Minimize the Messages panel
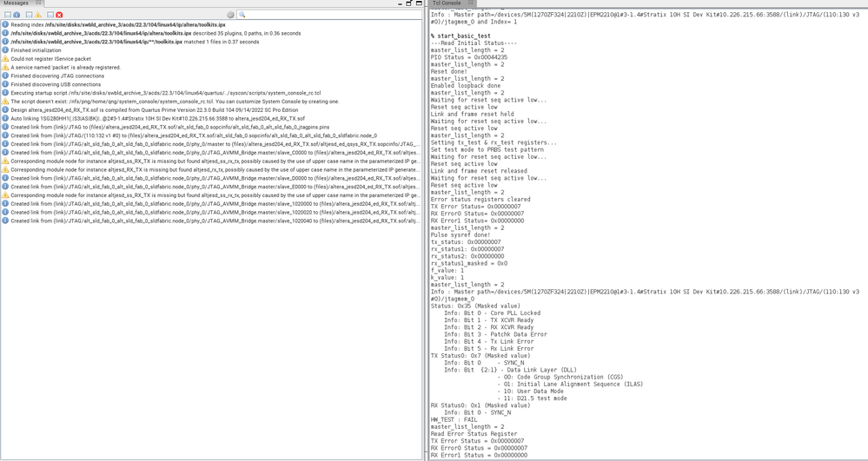Viewport: 868px width, 461px height. pos(401,3)
